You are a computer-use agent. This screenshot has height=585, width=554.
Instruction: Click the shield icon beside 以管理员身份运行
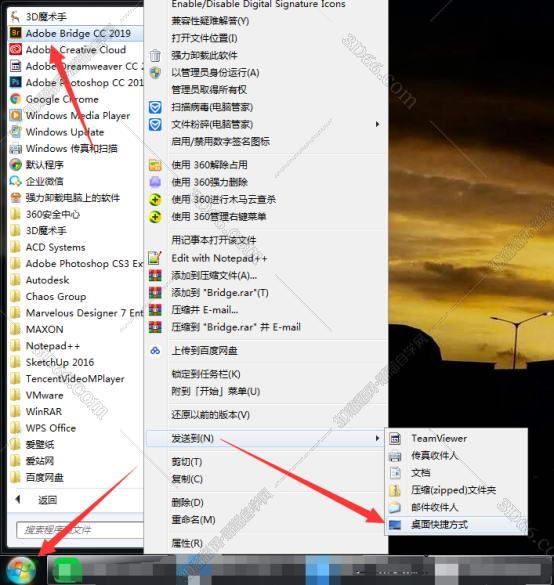coord(155,73)
